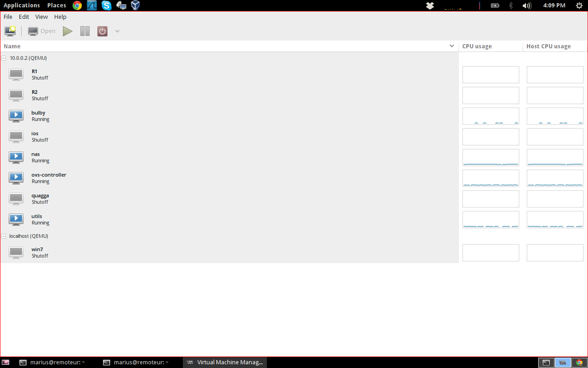Viewport: 588px width, 368px height.
Task: Open the volume control icon
Action: click(x=527, y=6)
